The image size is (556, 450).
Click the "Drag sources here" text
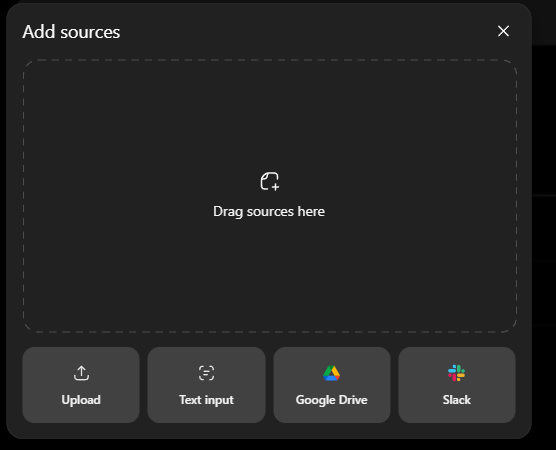[269, 211]
